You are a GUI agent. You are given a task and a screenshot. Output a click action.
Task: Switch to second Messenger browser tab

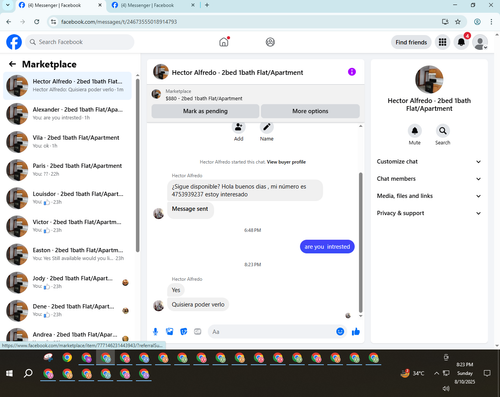(153, 5)
